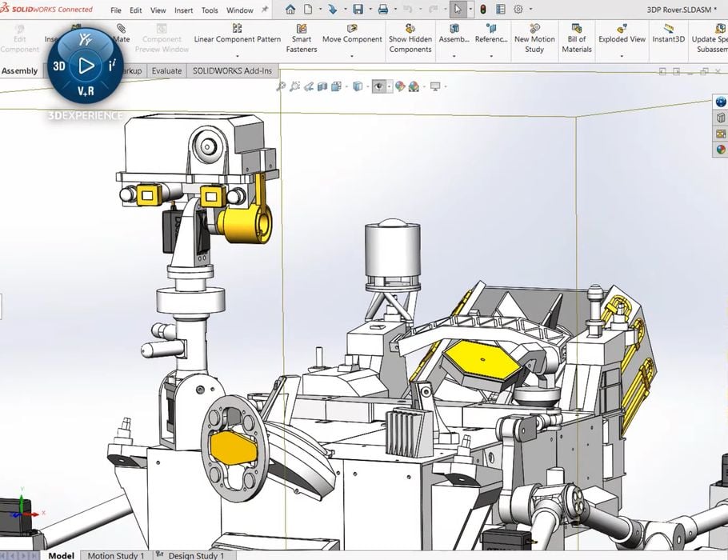Viewport: 728px width, 560px height.
Task: Click the Smart Fasteners tool
Action: [x=302, y=38]
